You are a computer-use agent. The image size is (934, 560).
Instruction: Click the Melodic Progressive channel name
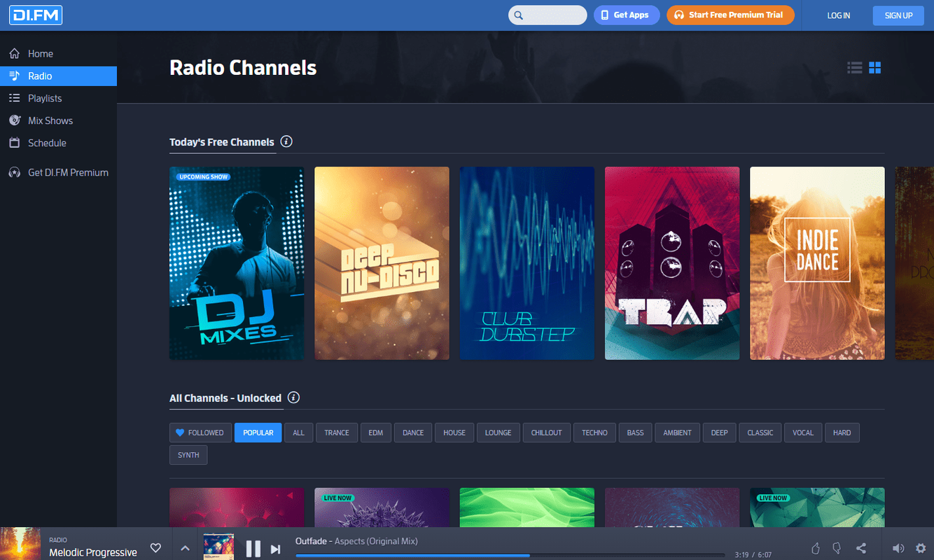click(x=93, y=552)
